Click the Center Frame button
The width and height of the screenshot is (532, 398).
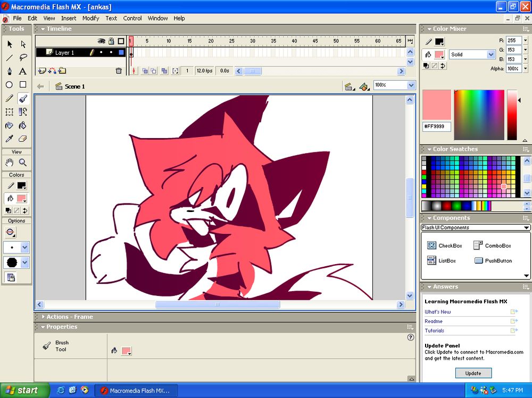[134, 71]
